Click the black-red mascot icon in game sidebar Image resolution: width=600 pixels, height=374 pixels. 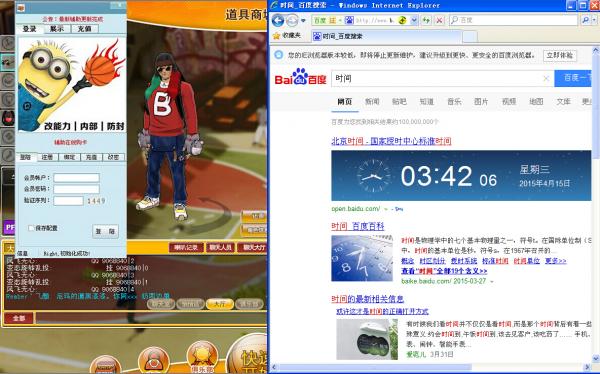pos(8,118)
